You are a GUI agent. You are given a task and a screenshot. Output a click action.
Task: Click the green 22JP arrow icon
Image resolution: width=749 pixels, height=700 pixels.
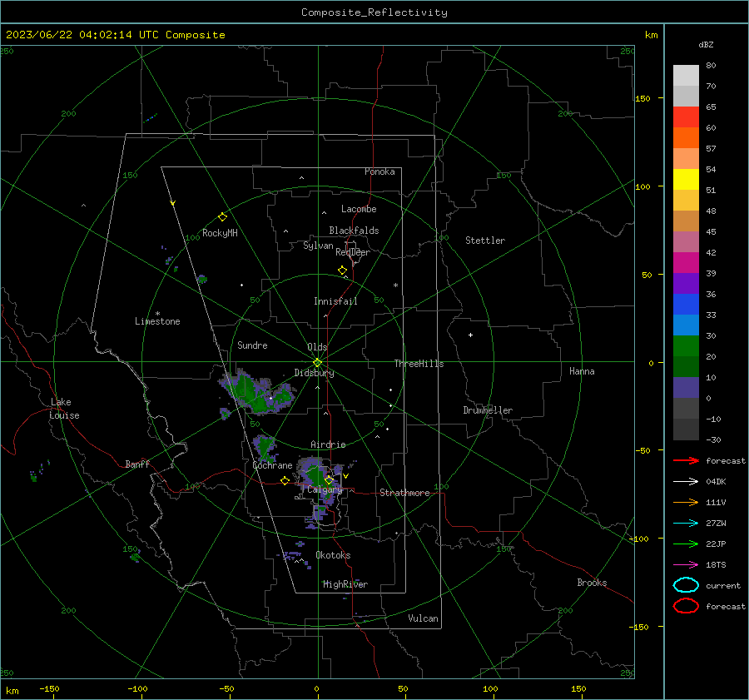pyautogui.click(x=686, y=544)
